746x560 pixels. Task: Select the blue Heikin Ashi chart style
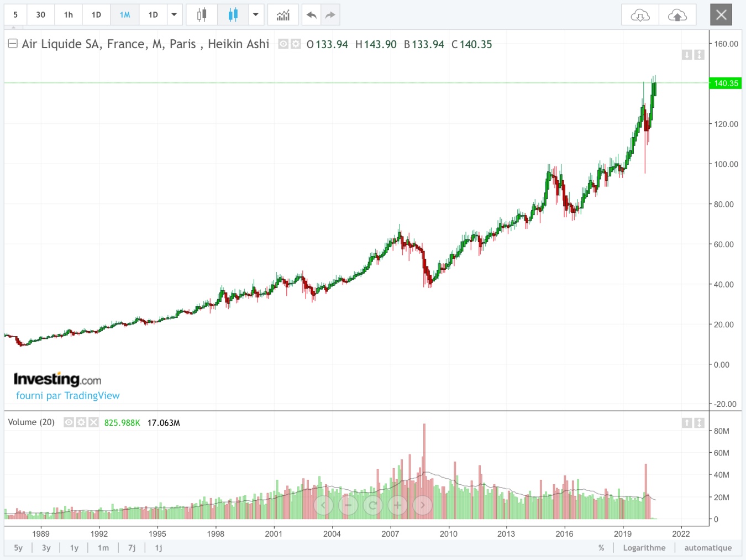233,15
